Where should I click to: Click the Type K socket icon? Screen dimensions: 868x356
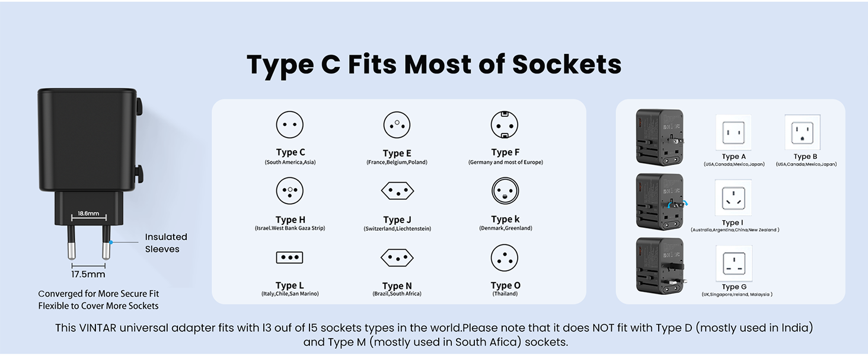pyautogui.click(x=505, y=191)
